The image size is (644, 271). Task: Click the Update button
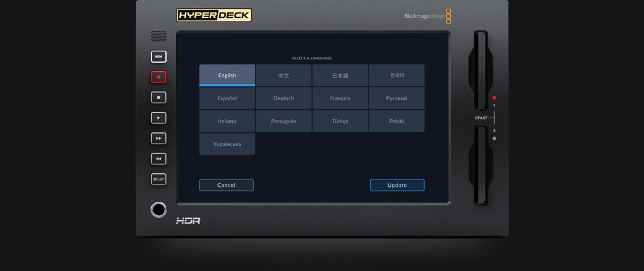coord(397,185)
